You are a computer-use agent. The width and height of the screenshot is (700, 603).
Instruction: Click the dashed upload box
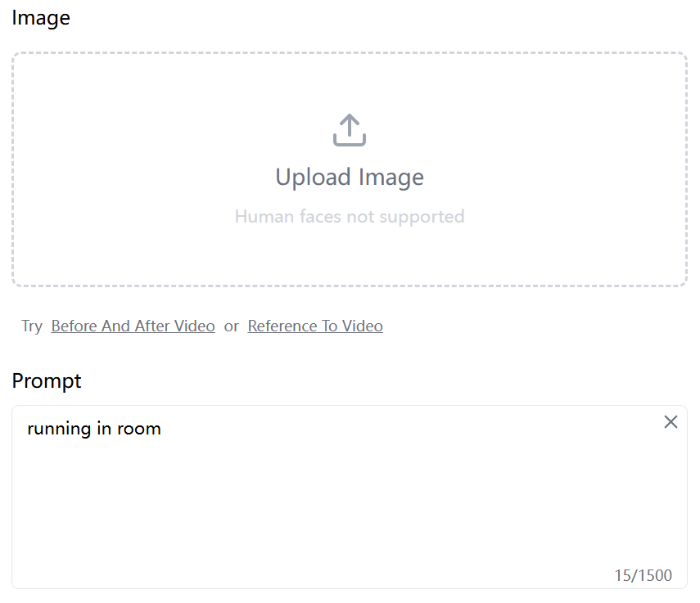pos(350,169)
